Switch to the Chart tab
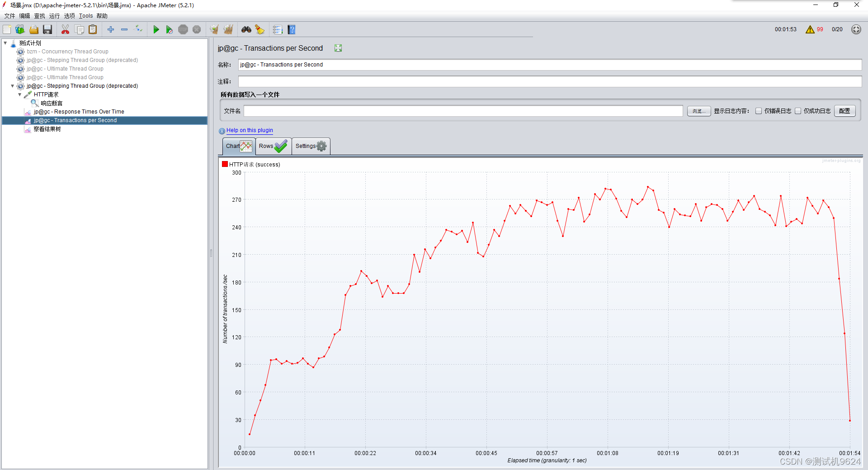Image resolution: width=868 pixels, height=470 pixels. [239, 146]
